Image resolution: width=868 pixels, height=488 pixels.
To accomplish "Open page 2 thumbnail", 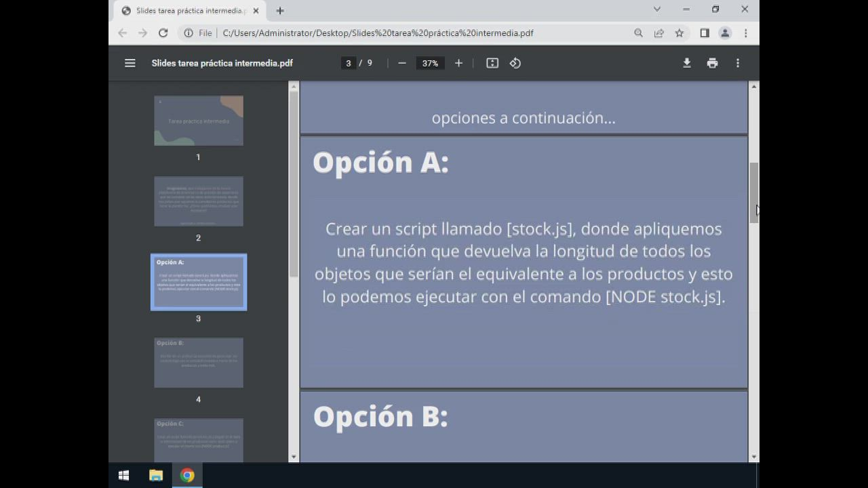I will (199, 201).
